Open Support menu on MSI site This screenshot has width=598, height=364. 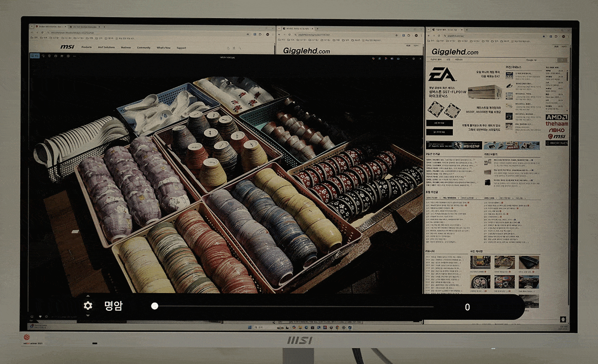181,48
